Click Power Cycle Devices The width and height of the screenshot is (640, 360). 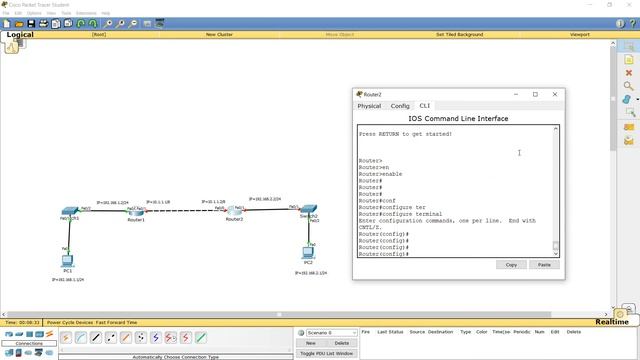[69, 322]
